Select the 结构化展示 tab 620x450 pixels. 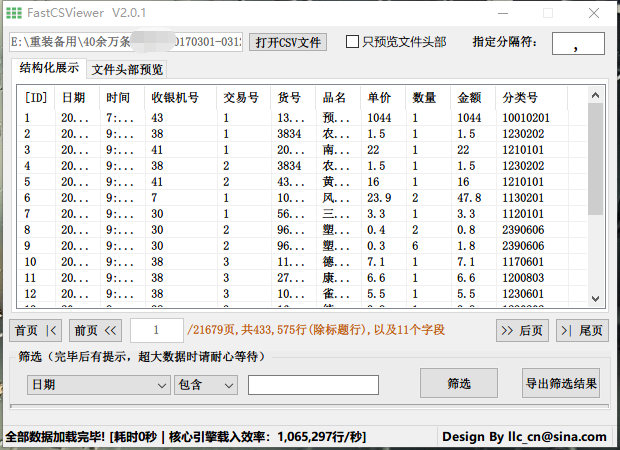(x=50, y=69)
